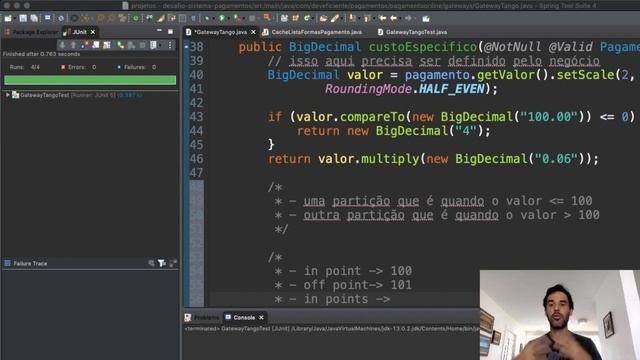Image resolution: width=640 pixels, height=360 pixels.
Task: Click the terminated GatewayTangoTest console header
Action: point(331,329)
